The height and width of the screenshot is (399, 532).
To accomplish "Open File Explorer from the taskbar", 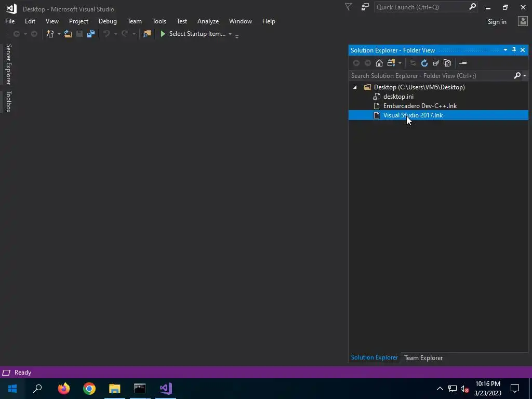I will coord(115,389).
